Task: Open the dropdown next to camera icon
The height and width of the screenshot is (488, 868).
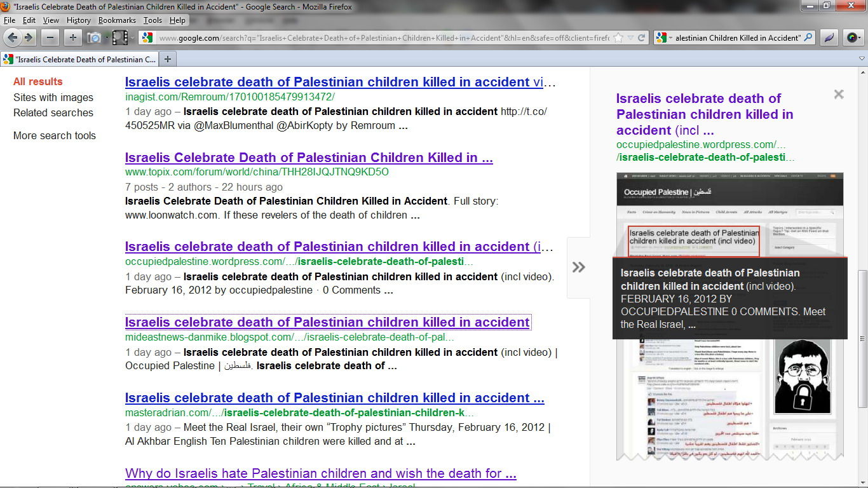Action: pyautogui.click(x=107, y=37)
